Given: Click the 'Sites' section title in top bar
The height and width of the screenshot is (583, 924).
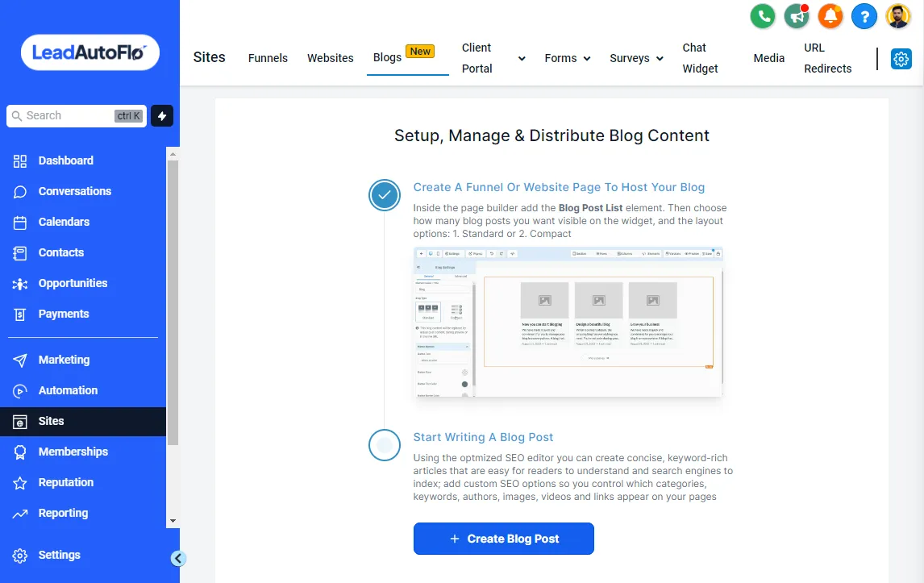Looking at the screenshot, I should click(209, 57).
